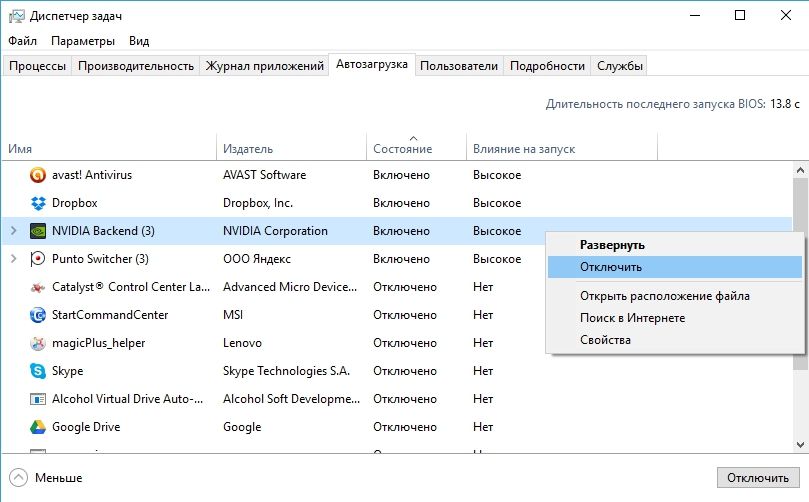The height and width of the screenshot is (502, 809).
Task: Select Свойства from the context menu
Action: [605, 340]
